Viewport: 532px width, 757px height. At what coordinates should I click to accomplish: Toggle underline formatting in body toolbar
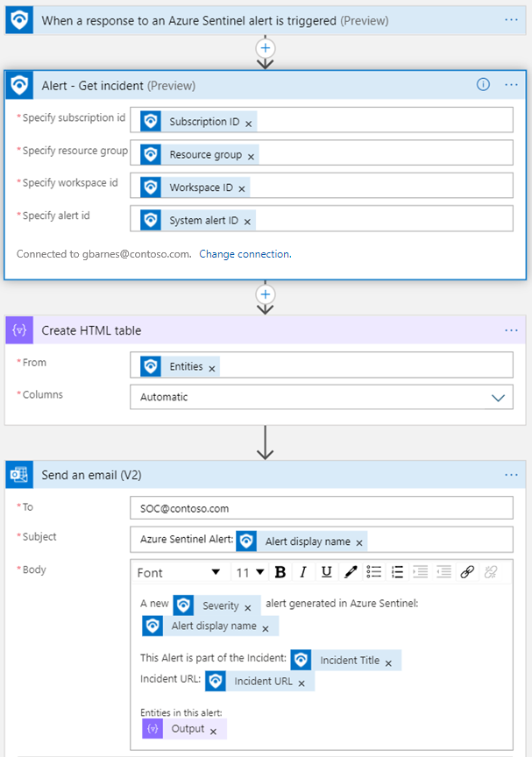pyautogui.click(x=326, y=572)
